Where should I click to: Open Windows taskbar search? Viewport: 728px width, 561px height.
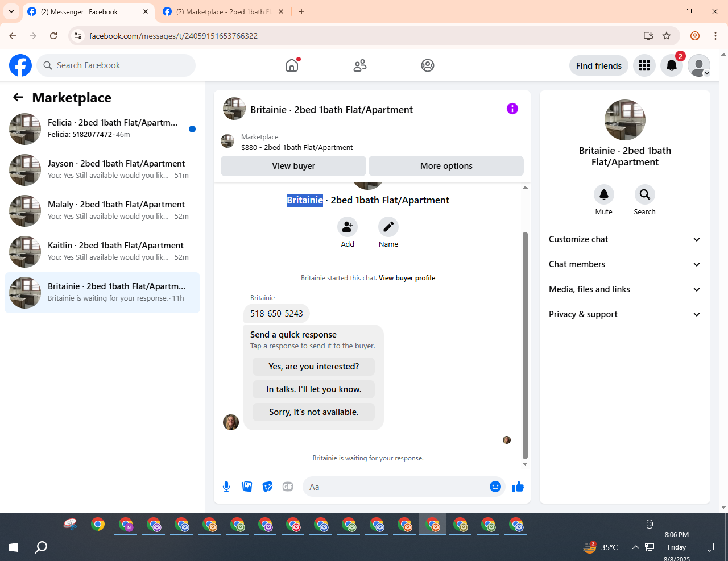[x=41, y=547]
